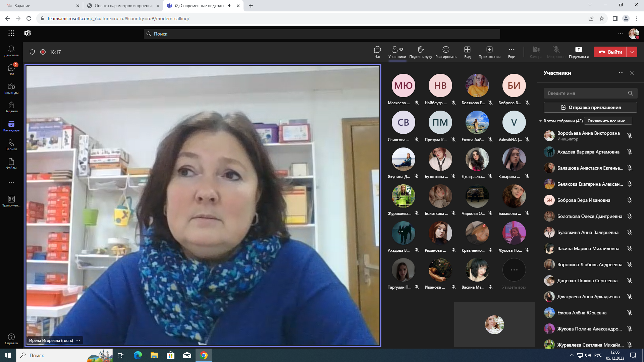Toggle the Camera on
Viewport: 644px width, 362px height.
tap(536, 52)
